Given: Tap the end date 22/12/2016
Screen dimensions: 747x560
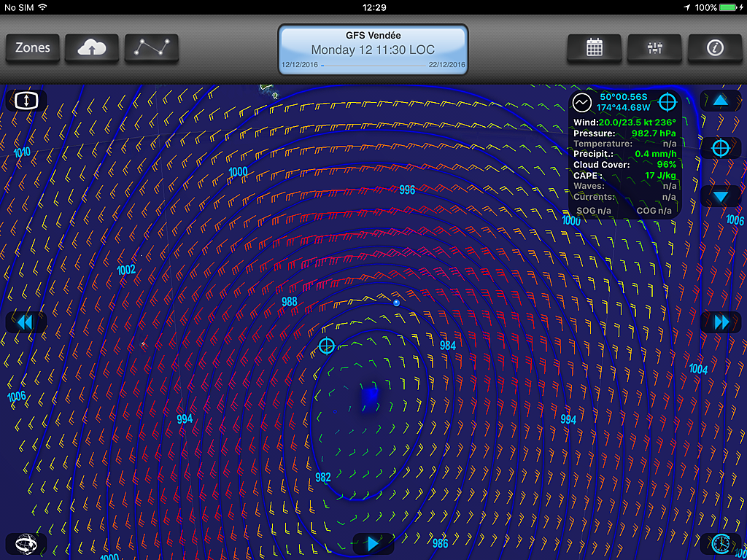Looking at the screenshot, I should click(447, 65).
